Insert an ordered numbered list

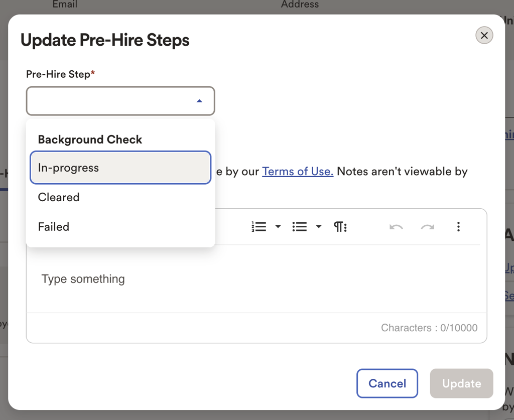click(259, 227)
